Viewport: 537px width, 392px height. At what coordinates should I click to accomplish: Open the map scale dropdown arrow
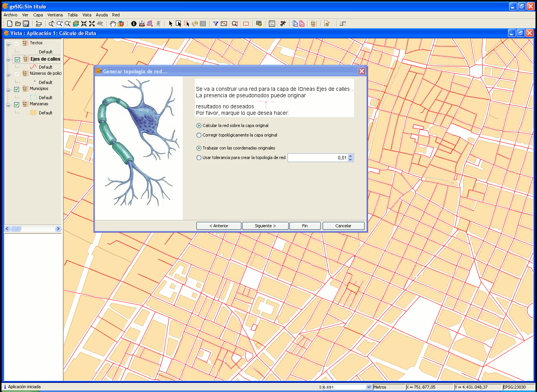point(369,387)
